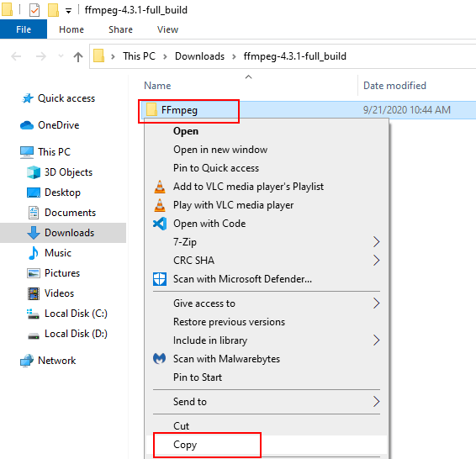Click Downloads in the address breadcrumb
This screenshot has width=476, height=459.
(199, 56)
